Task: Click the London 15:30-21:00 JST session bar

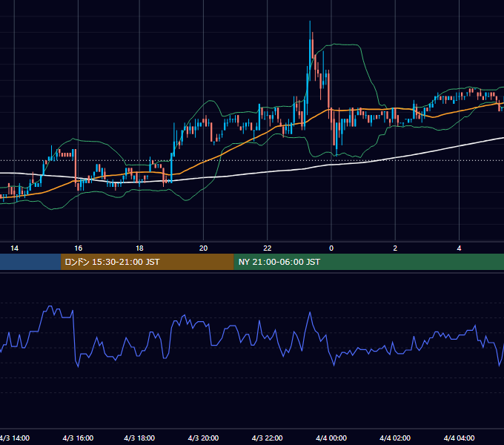Action: coord(147,262)
